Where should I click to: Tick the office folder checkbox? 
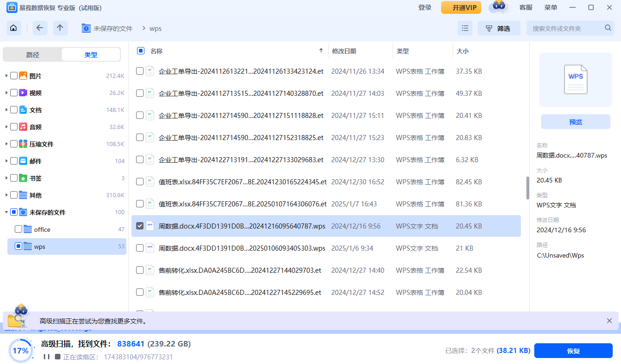pos(18,229)
